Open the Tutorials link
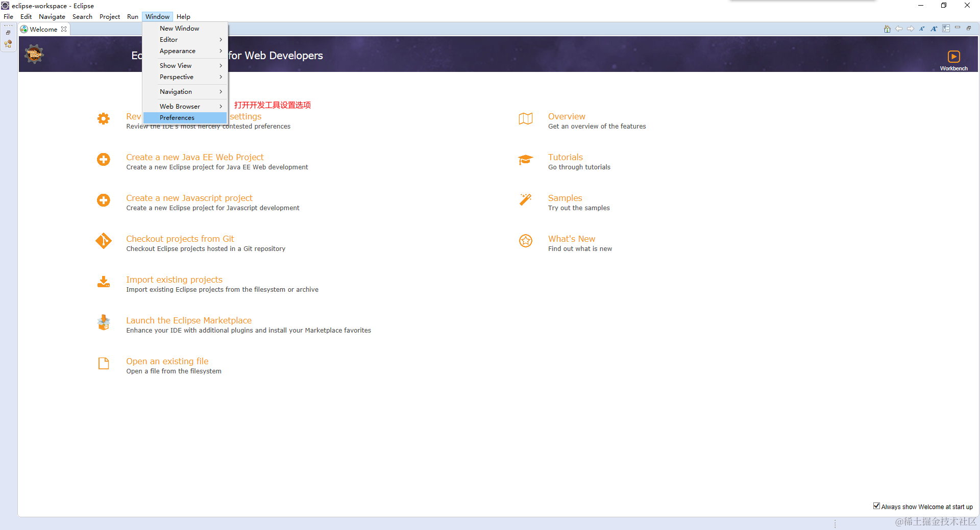This screenshot has height=530, width=980. point(566,157)
